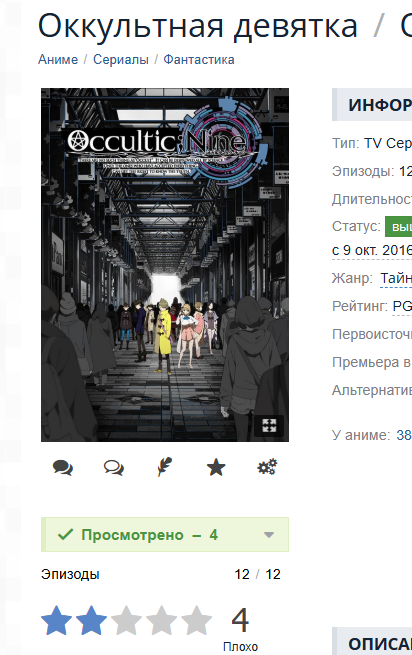Set rating with first blue star

pos(56,620)
